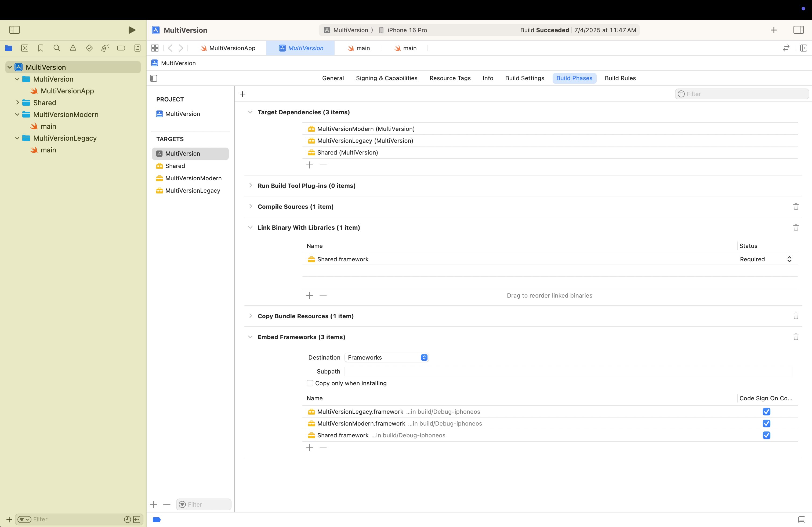Open the Info tab
Viewport: 812px width, 527px height.
(488, 78)
